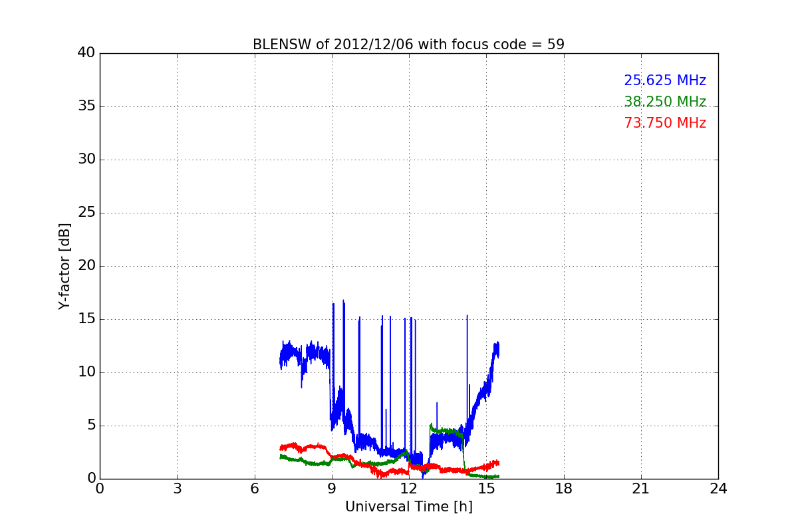The width and height of the screenshot is (798, 532).
Task: Click y-axis tick label '30'
Action: pyautogui.click(x=86, y=160)
